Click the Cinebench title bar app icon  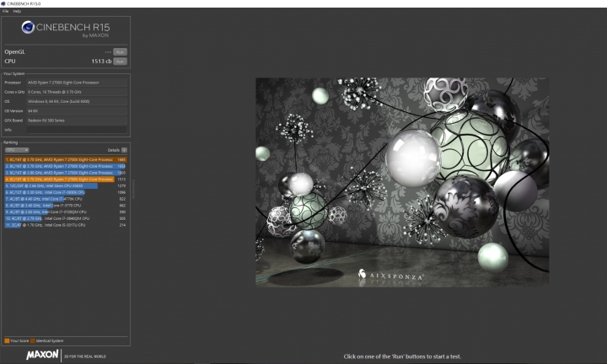pos(3,3)
